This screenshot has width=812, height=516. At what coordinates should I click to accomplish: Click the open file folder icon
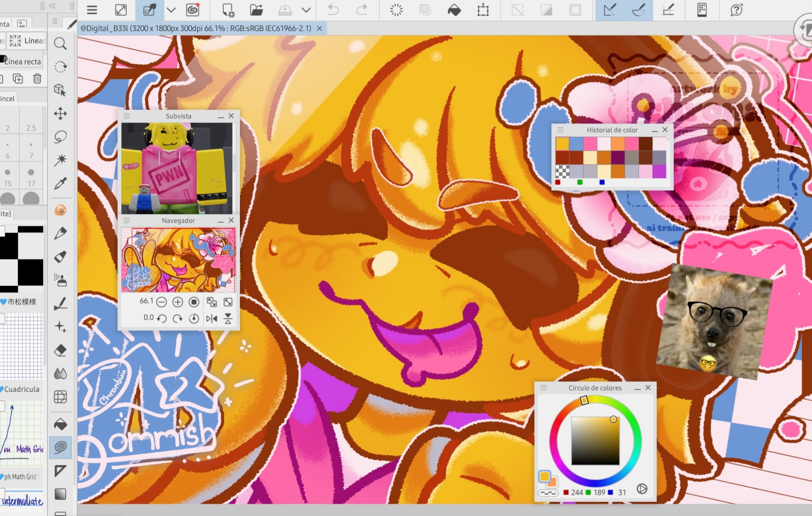pyautogui.click(x=256, y=10)
